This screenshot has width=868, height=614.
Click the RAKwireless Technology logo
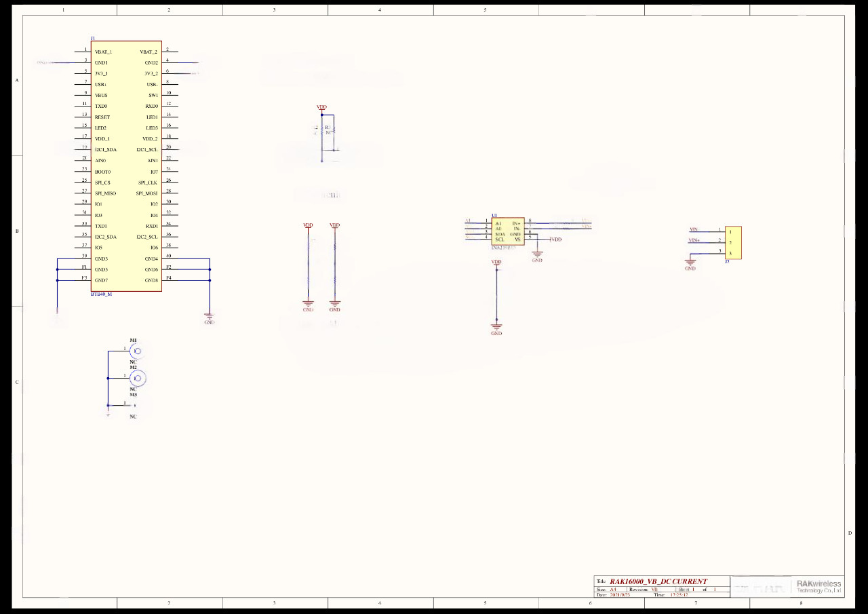818,586
